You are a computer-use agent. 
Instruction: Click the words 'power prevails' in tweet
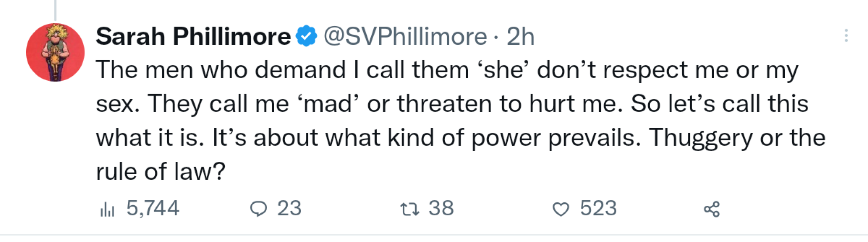point(556,138)
